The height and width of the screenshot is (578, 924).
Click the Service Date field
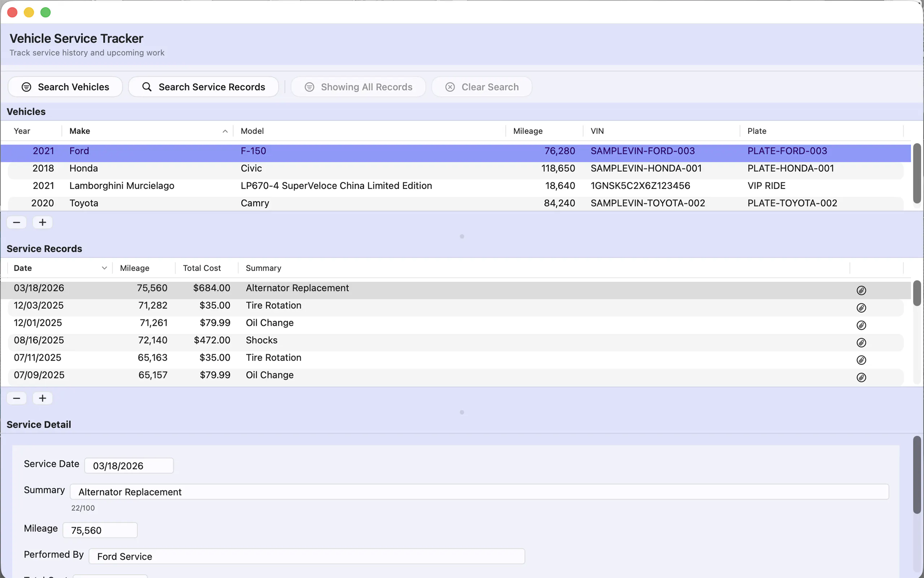tap(129, 466)
